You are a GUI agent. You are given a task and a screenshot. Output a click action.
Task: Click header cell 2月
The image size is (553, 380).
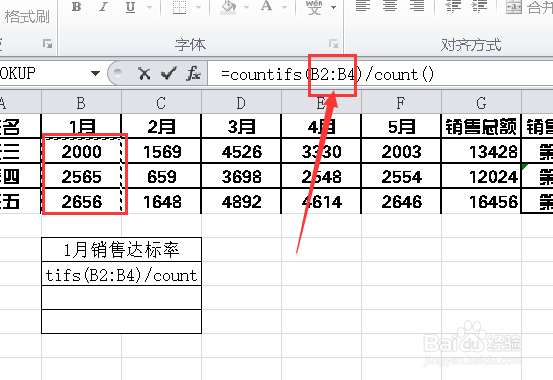(x=161, y=126)
